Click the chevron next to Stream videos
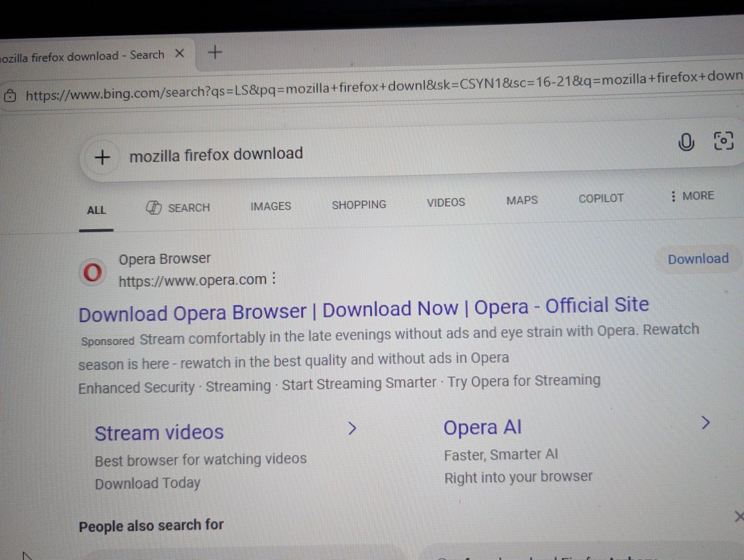 (x=352, y=428)
